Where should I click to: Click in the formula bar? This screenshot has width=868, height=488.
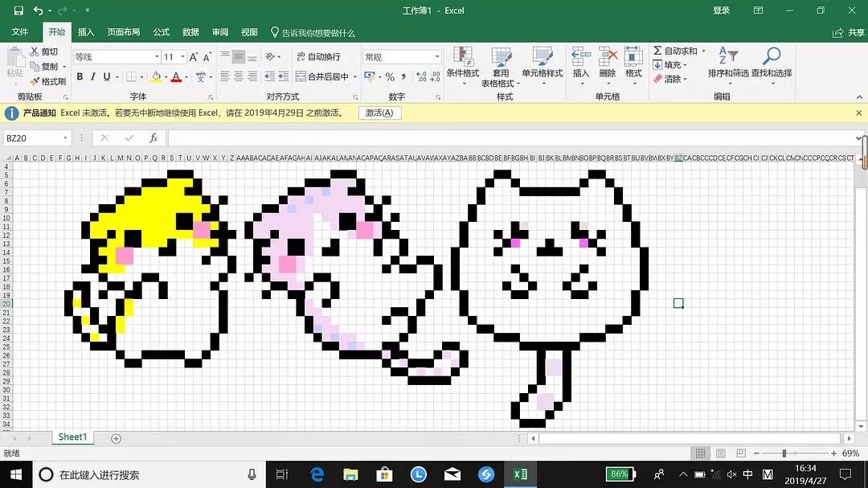512,137
